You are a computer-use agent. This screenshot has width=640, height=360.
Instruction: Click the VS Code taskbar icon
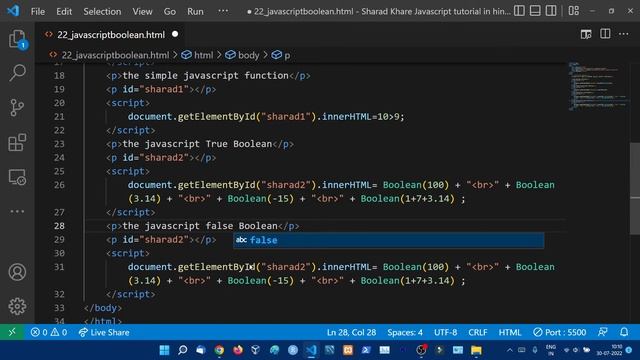click(x=311, y=350)
